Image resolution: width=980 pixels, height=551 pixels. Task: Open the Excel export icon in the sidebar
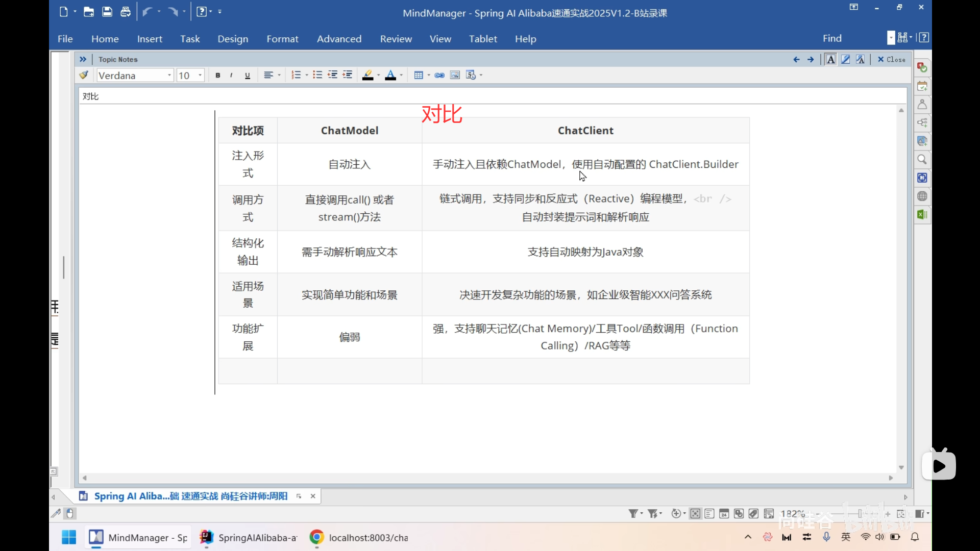click(x=922, y=215)
